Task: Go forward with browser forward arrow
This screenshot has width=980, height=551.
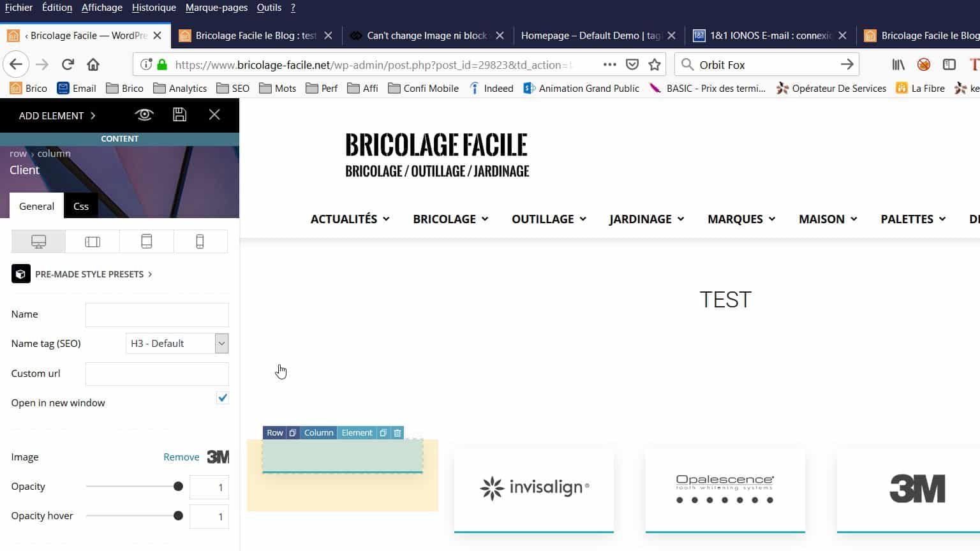Action: tap(42, 64)
